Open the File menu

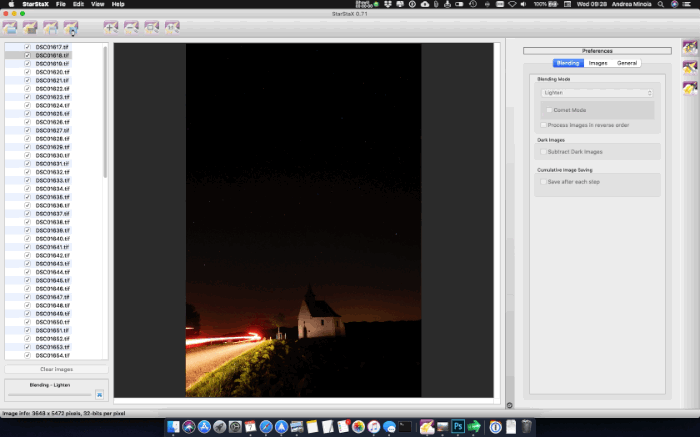coord(61,4)
